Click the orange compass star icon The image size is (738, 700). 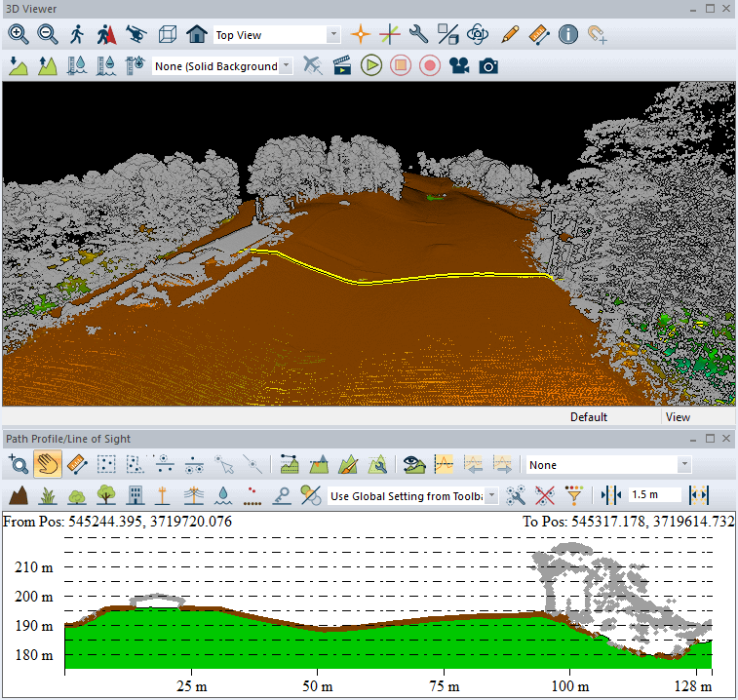click(361, 35)
